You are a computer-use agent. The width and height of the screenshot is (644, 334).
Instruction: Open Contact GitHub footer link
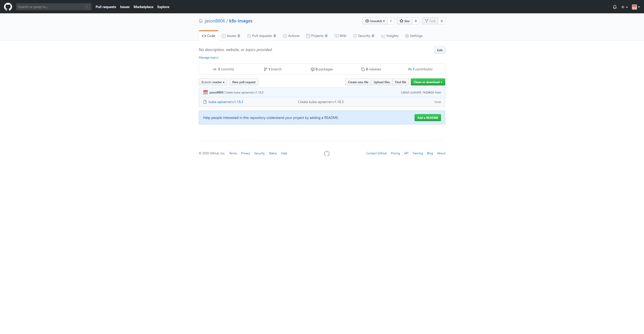(x=376, y=153)
